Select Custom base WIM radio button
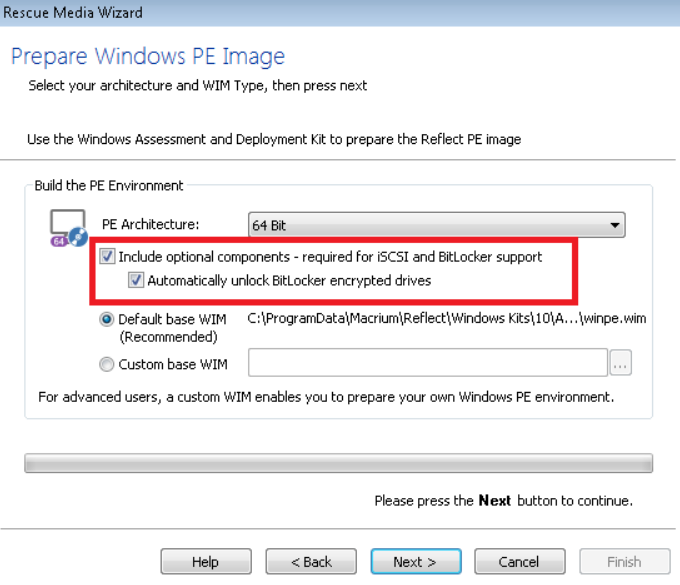This screenshot has width=680, height=585. tap(107, 364)
